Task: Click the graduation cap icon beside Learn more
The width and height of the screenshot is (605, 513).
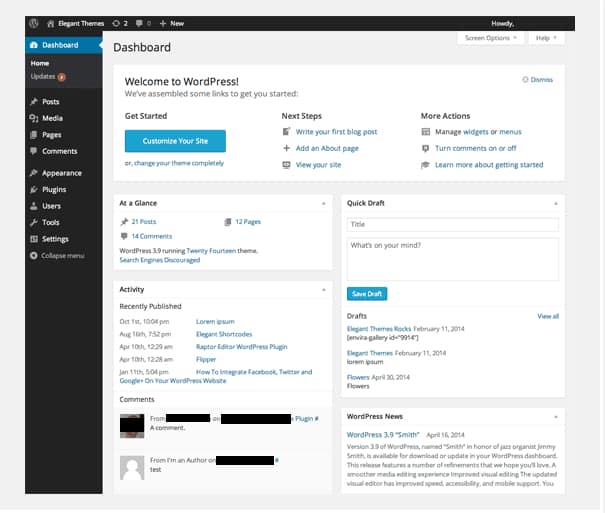Action: 425,165
